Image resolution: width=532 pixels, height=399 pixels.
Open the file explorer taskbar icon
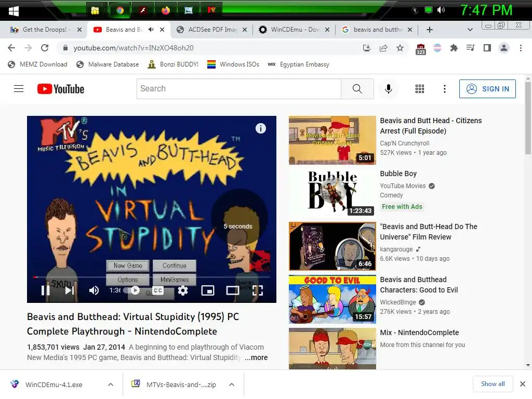click(x=95, y=10)
